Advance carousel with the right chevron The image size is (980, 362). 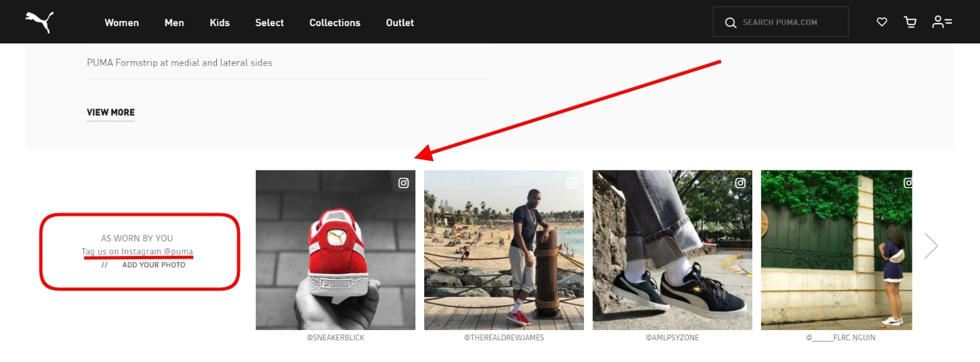tap(932, 246)
